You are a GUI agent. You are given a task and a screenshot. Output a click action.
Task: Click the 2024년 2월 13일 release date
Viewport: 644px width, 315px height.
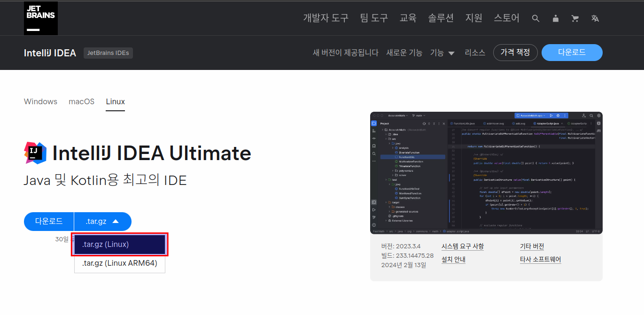[x=404, y=265]
